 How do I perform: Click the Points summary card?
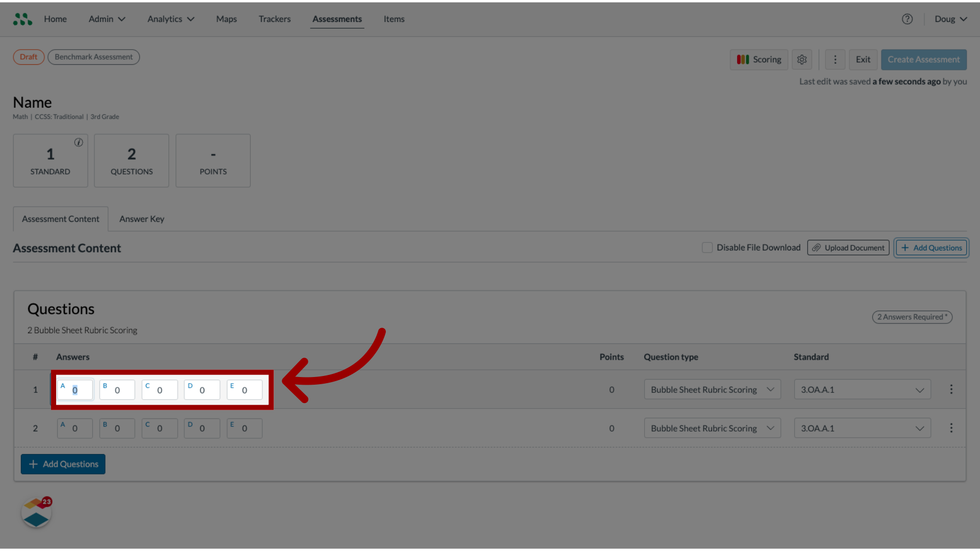click(213, 161)
